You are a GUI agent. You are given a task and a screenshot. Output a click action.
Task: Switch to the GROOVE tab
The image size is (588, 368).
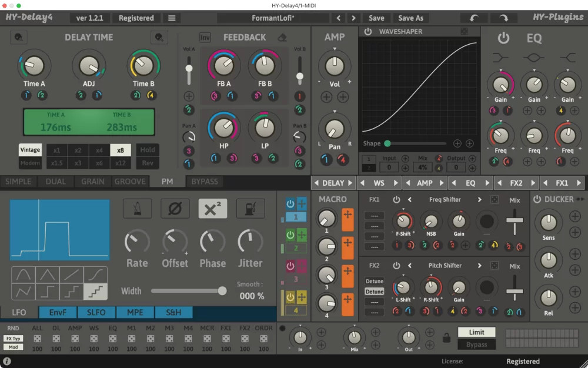tap(130, 182)
